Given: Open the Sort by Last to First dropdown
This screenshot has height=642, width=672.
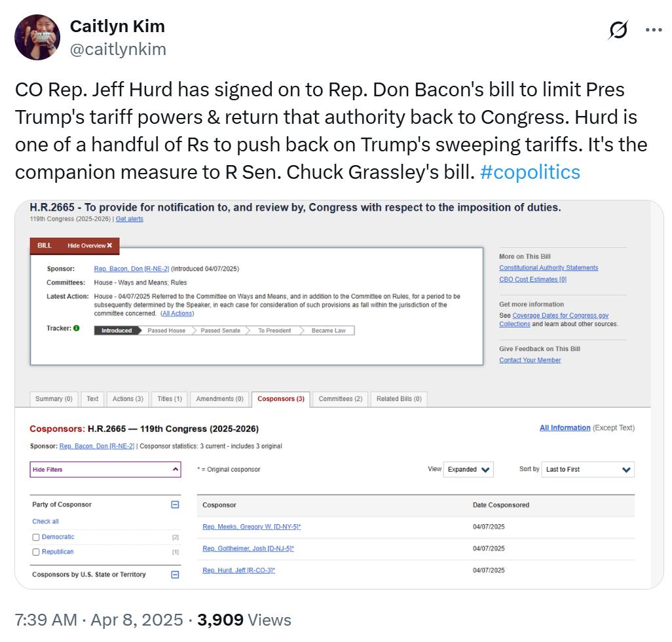Looking at the screenshot, I should [x=588, y=470].
